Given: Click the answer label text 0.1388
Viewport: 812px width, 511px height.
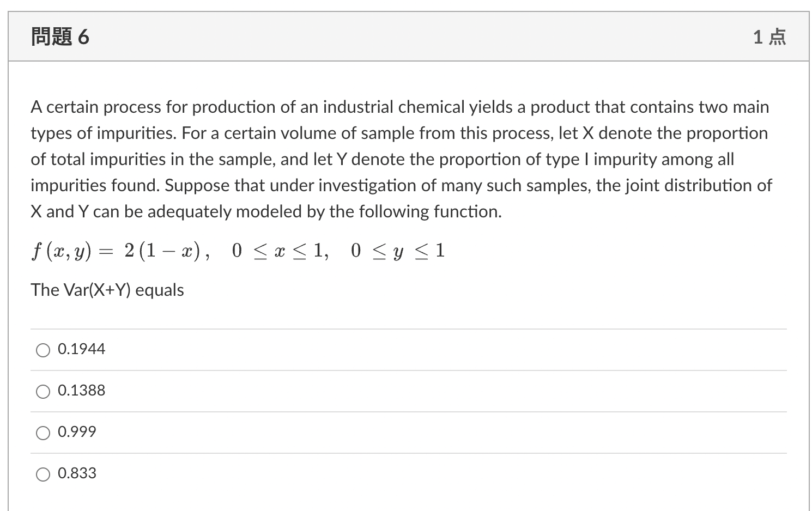Looking at the screenshot, I should [x=82, y=391].
